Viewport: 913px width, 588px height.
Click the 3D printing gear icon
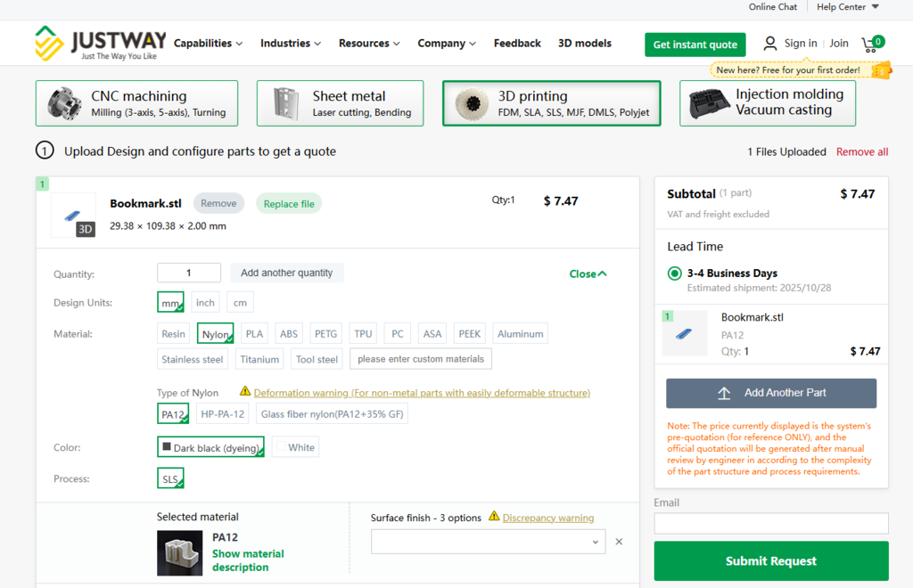click(473, 103)
